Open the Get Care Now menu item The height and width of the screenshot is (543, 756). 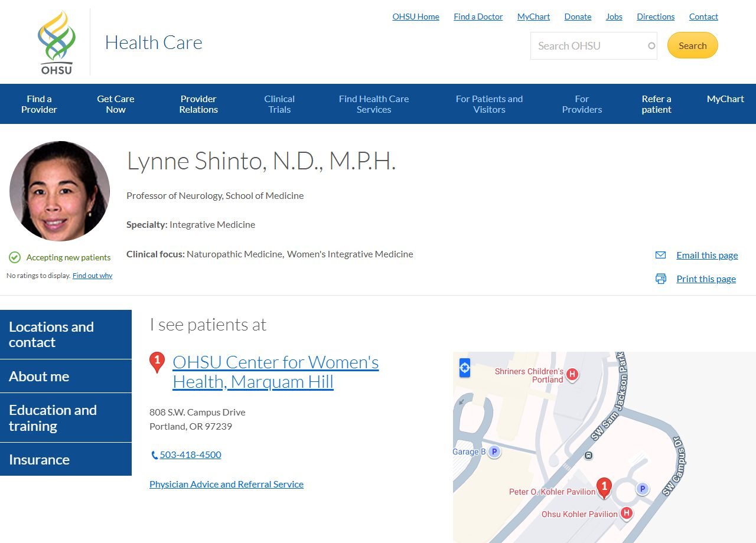pyautogui.click(x=116, y=104)
